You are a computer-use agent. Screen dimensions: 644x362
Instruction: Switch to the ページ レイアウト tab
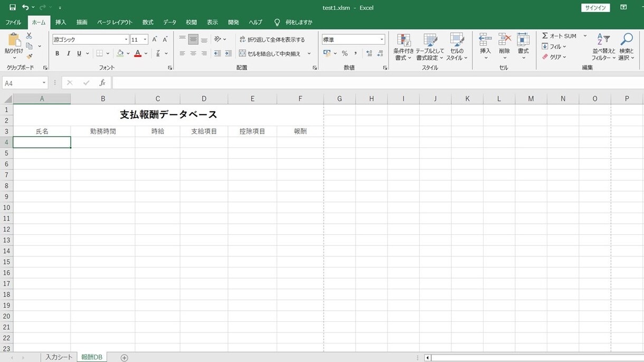(115, 22)
